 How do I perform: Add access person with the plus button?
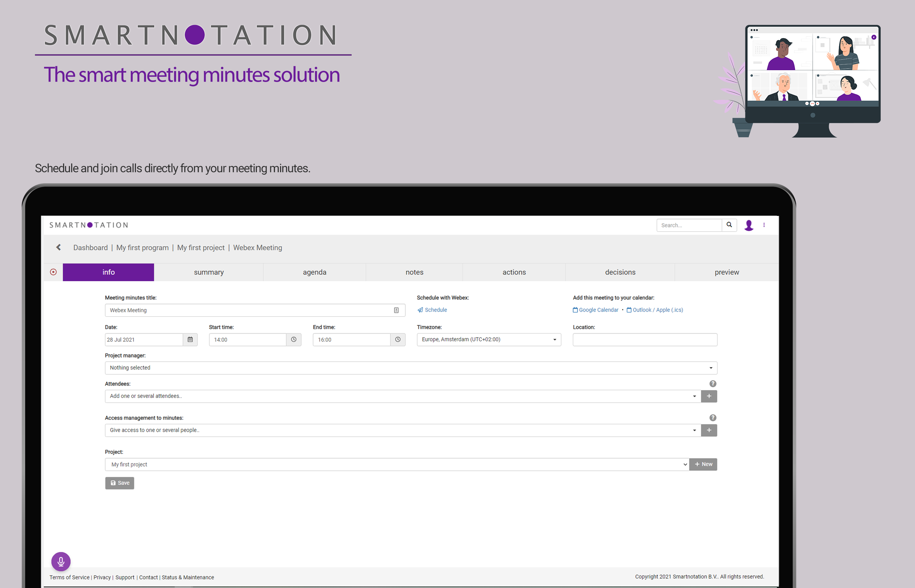[x=709, y=430]
